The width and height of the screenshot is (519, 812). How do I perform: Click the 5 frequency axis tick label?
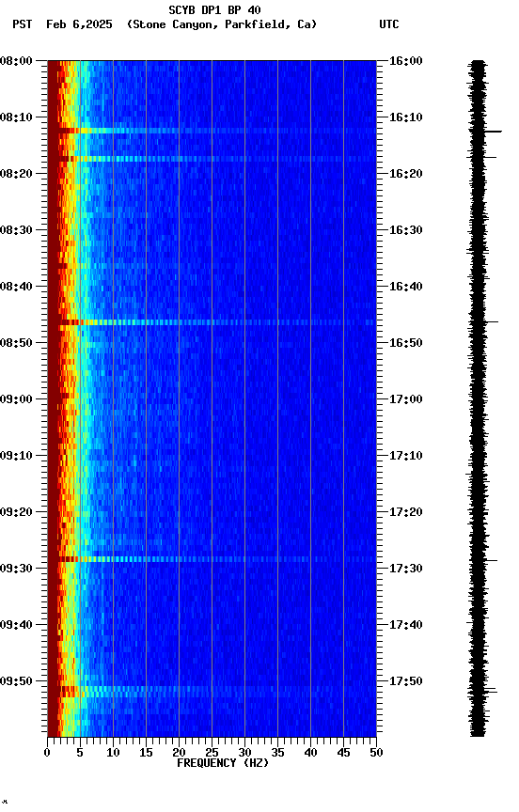coord(80,753)
